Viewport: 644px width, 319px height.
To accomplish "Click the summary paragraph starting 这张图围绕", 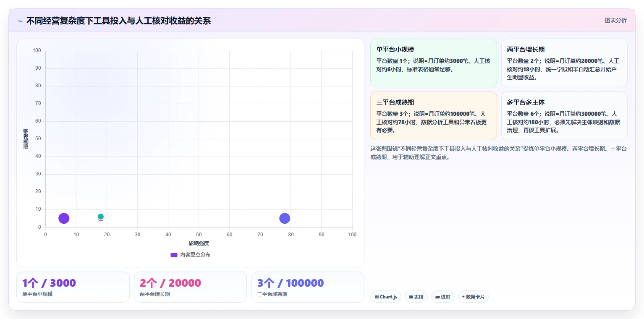I will click(499, 153).
